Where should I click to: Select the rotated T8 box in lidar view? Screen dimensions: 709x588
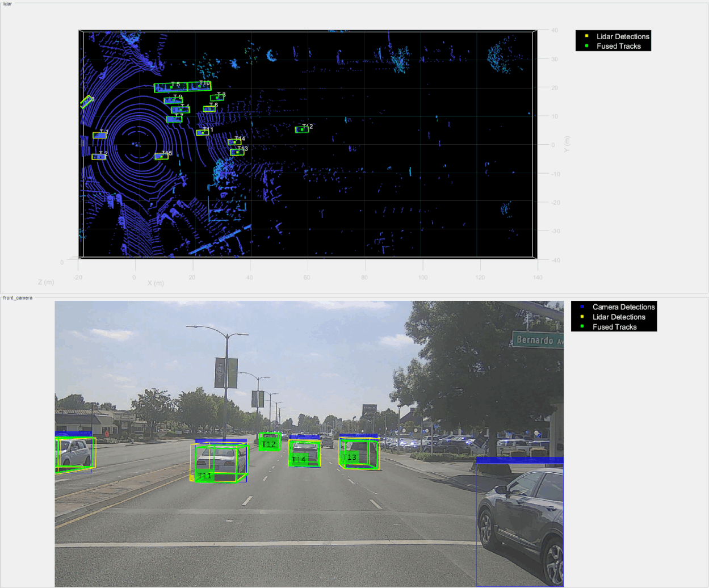[x=86, y=102]
